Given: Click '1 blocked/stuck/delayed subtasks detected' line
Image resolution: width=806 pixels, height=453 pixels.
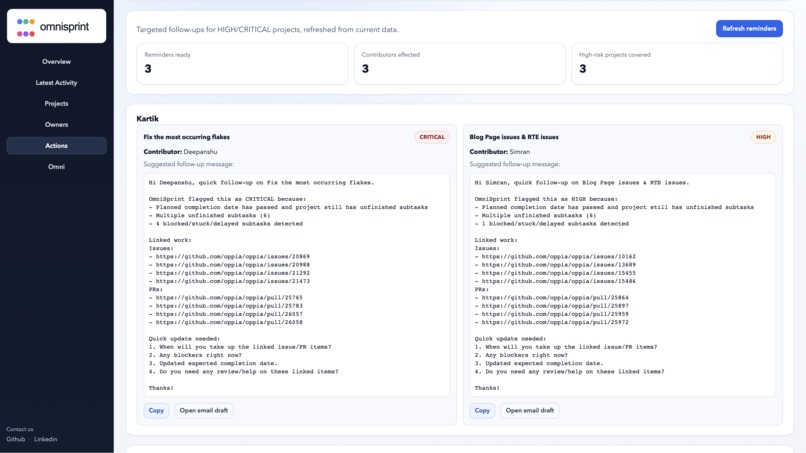Looking at the screenshot, I should point(552,224).
